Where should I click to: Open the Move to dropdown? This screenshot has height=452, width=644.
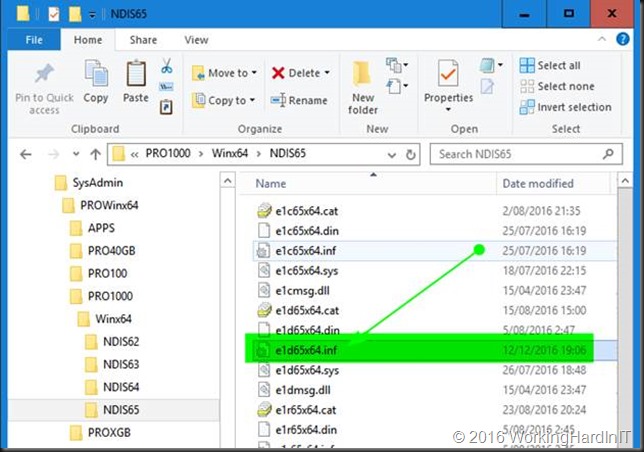coord(224,73)
